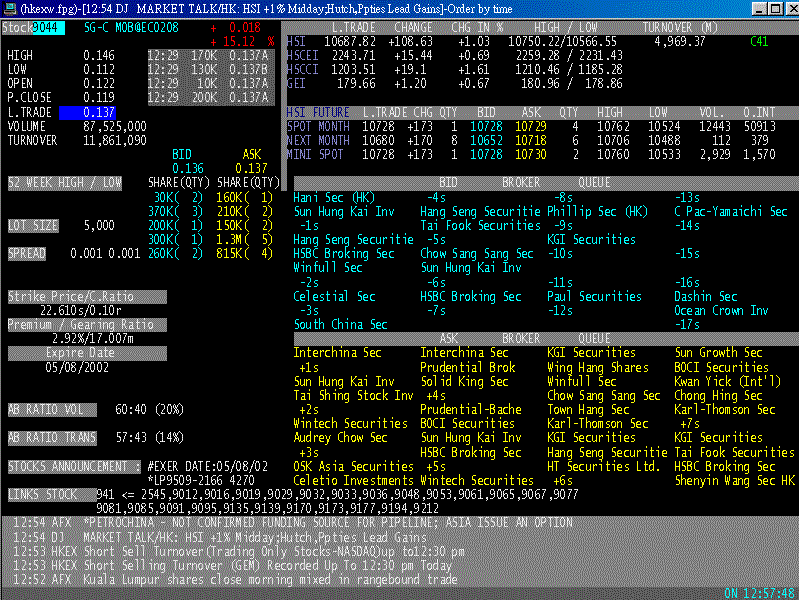799x600 pixels.
Task: Click the SPOT MONTH bid price 10728
Action: [486, 126]
